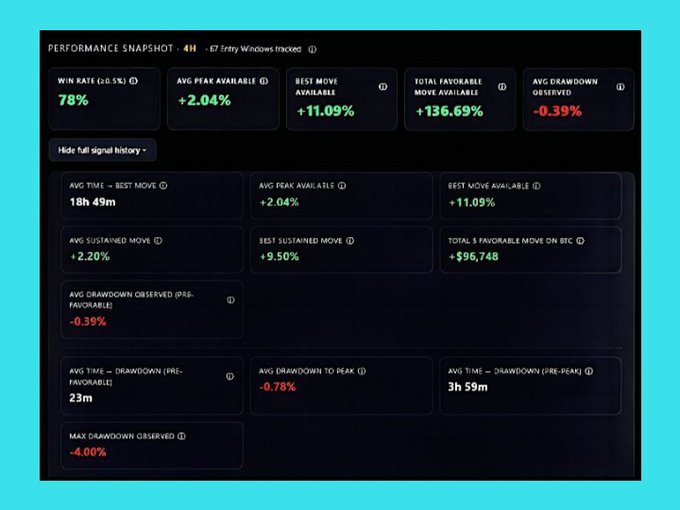Click the +2.20% avg sustained value
The width and height of the screenshot is (680, 510).
(90, 256)
